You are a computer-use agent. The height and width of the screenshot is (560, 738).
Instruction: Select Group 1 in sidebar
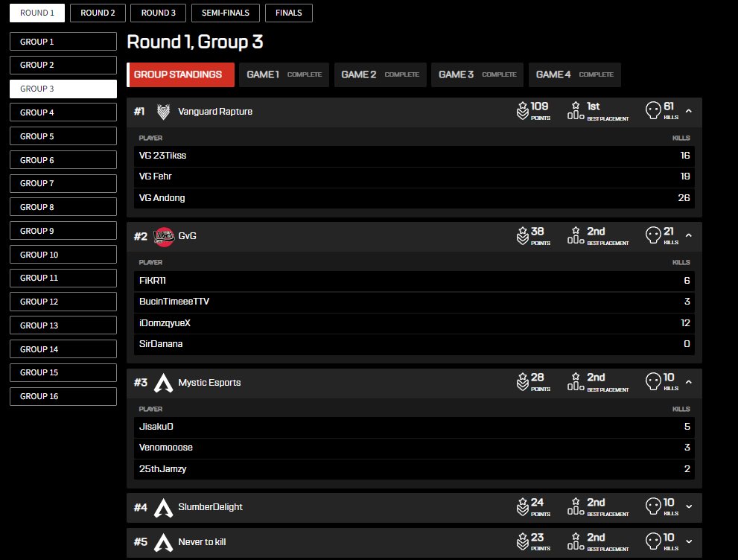pos(63,42)
